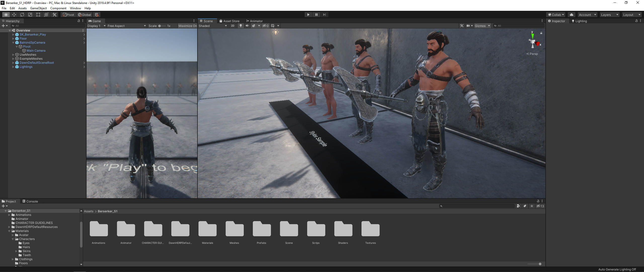
Task: Open Layout dropdown
Action: (x=631, y=15)
